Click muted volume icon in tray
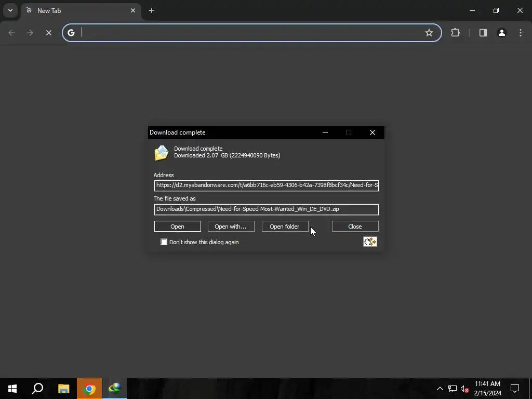Image resolution: width=532 pixels, height=399 pixels. [464, 389]
